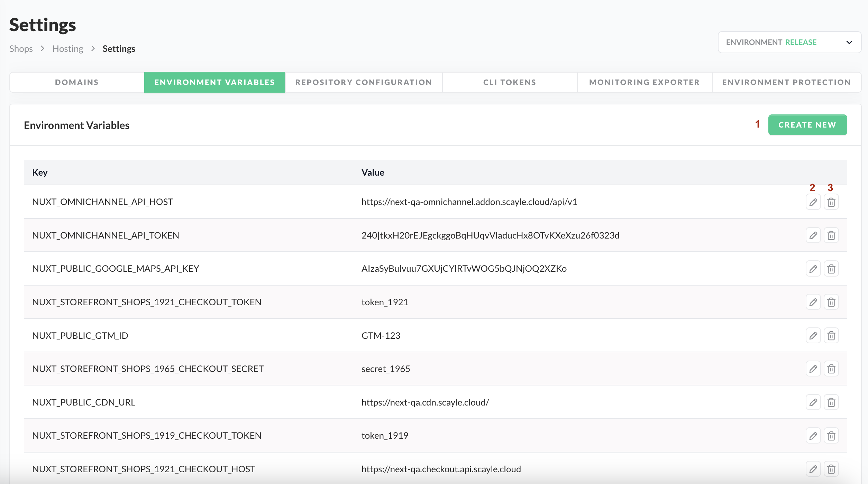Delete the NUXT_OMNICHANNEL_API_HOST variable
The width and height of the screenshot is (868, 484).
(831, 202)
